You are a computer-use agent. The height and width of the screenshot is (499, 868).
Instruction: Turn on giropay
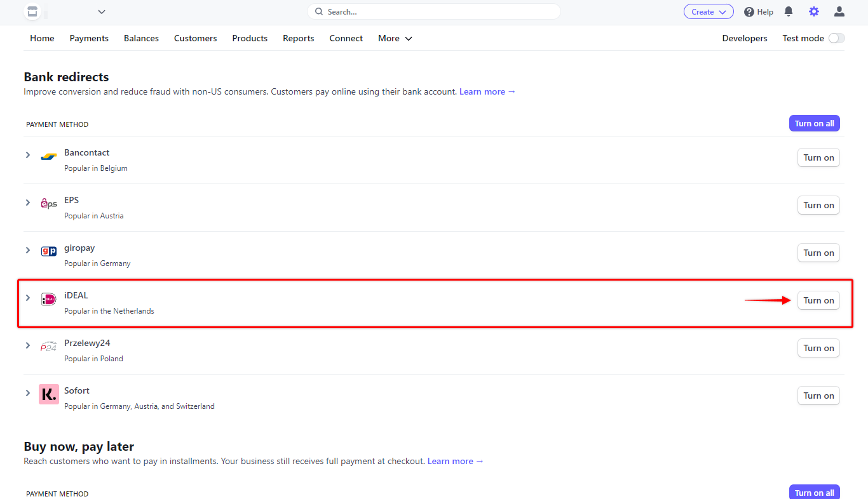coord(818,253)
